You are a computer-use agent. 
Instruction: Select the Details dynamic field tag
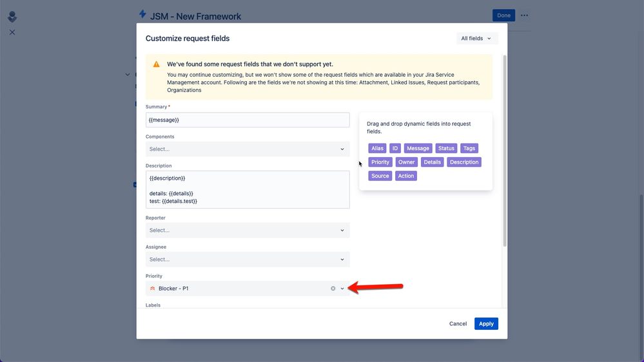[432, 162]
